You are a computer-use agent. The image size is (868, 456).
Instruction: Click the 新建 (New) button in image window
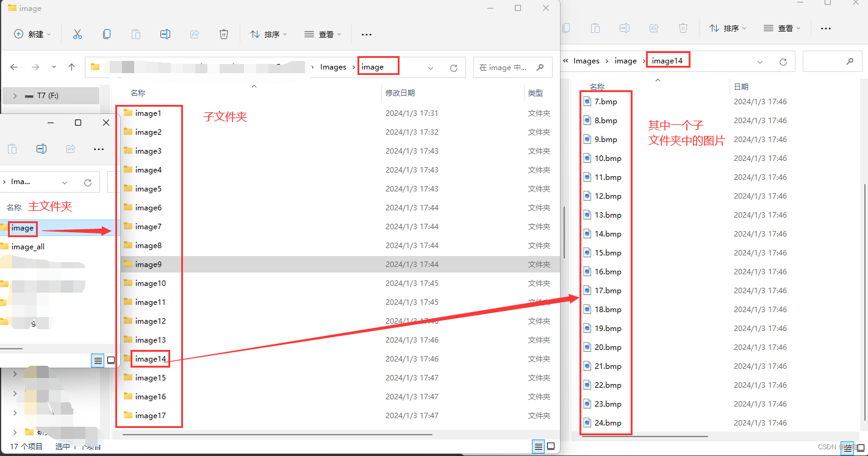[32, 34]
